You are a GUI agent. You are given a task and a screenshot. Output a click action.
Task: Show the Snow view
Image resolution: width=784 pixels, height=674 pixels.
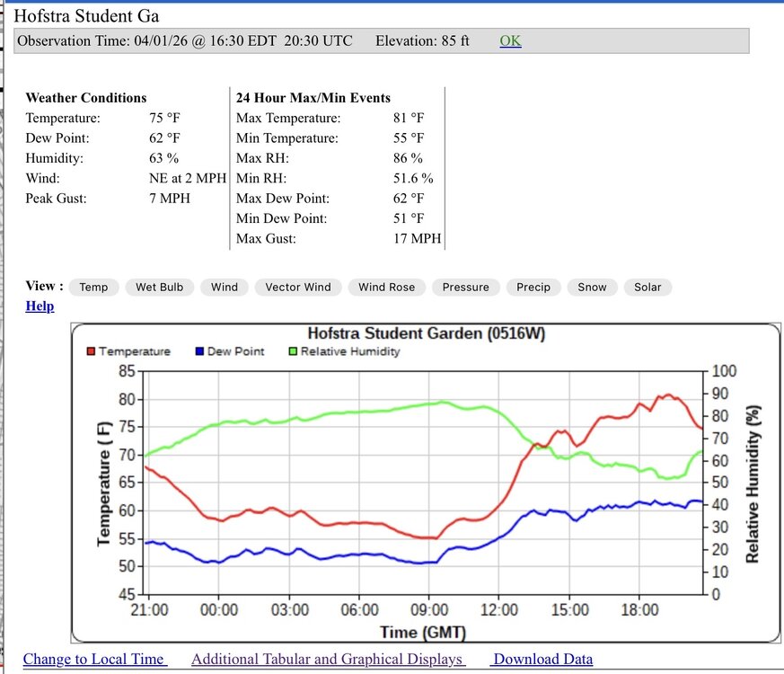[592, 287]
